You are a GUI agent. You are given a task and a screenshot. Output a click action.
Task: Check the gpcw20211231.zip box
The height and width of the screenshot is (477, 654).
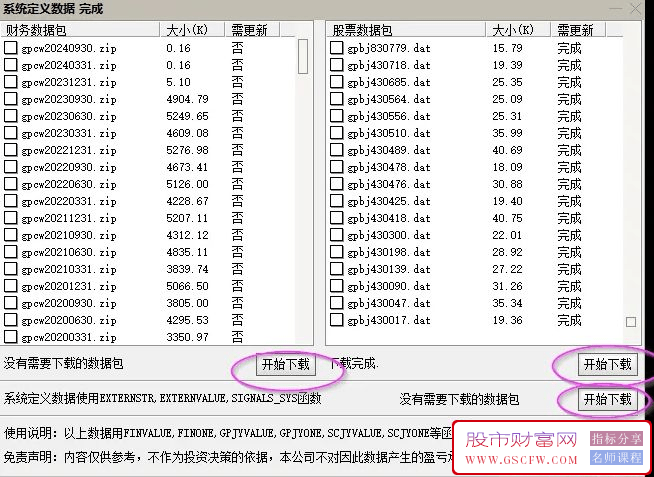pyautogui.click(x=11, y=218)
